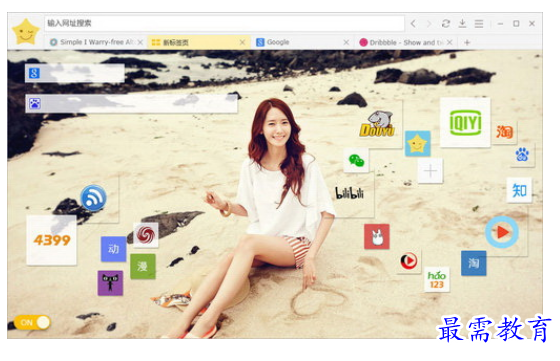Open the WeChat shortcut tile

[x=356, y=160]
